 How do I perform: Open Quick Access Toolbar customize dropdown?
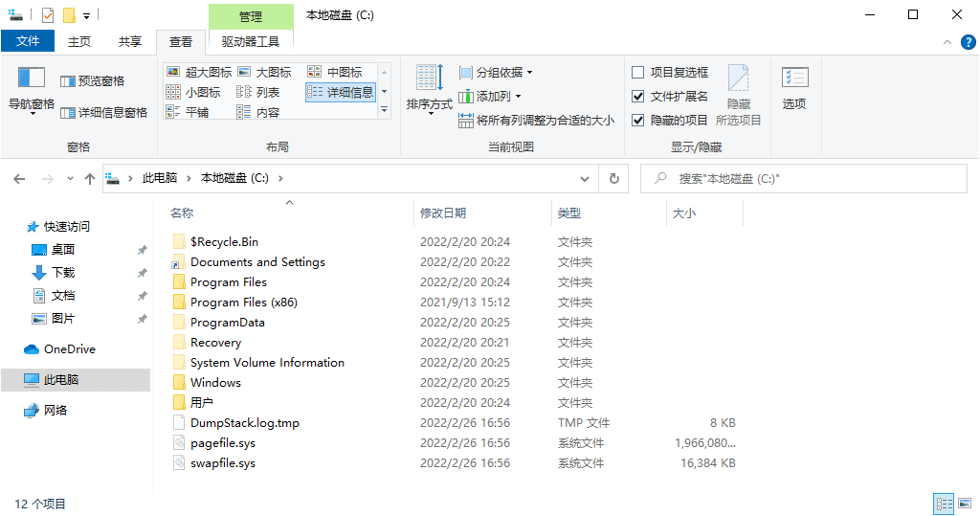[87, 15]
